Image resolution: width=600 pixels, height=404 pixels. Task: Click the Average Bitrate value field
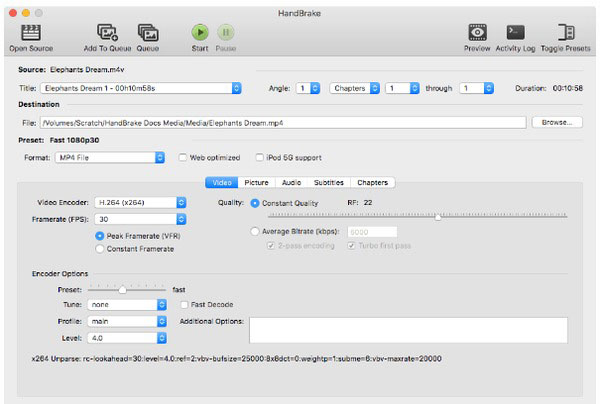click(372, 232)
